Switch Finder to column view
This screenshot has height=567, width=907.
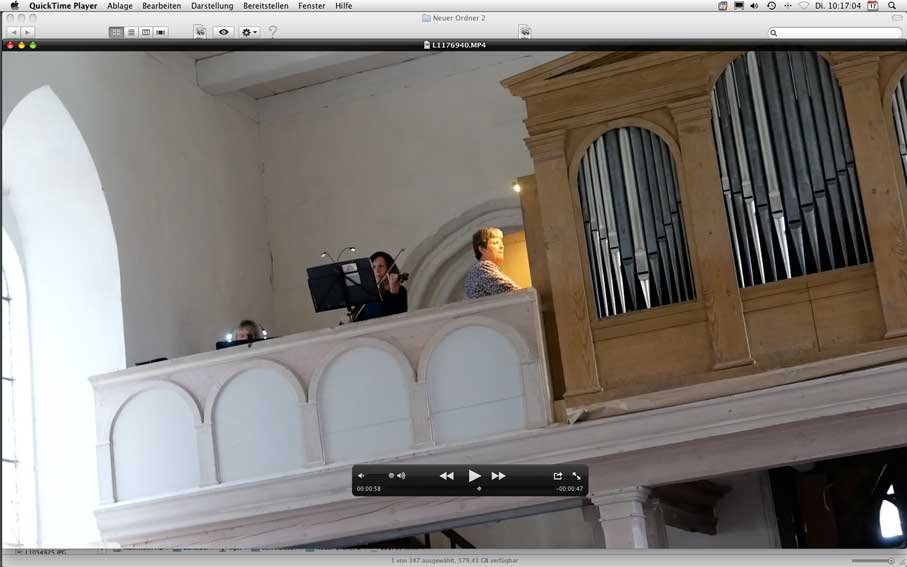tap(146, 32)
